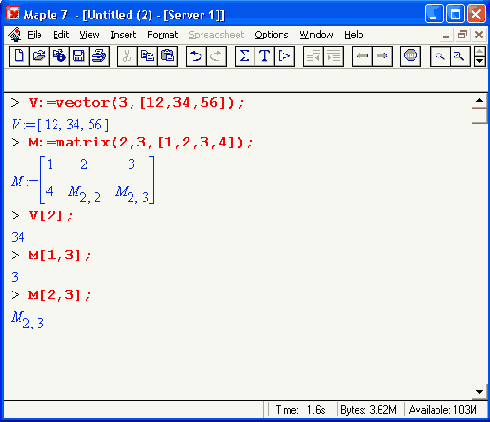This screenshot has height=422, width=490.
Task: Open an existing file with the folder icon
Action: point(39,56)
